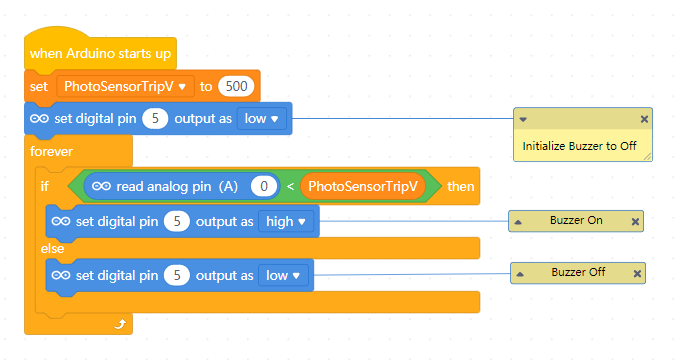Collapse the Initialize Buzzer to Off comment

pyautogui.click(x=523, y=120)
